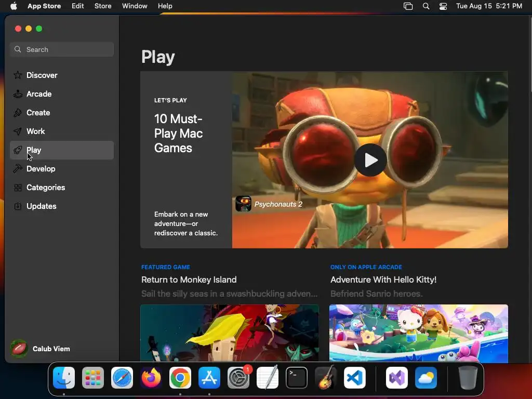Select the Work paper plane icon

[18, 131]
